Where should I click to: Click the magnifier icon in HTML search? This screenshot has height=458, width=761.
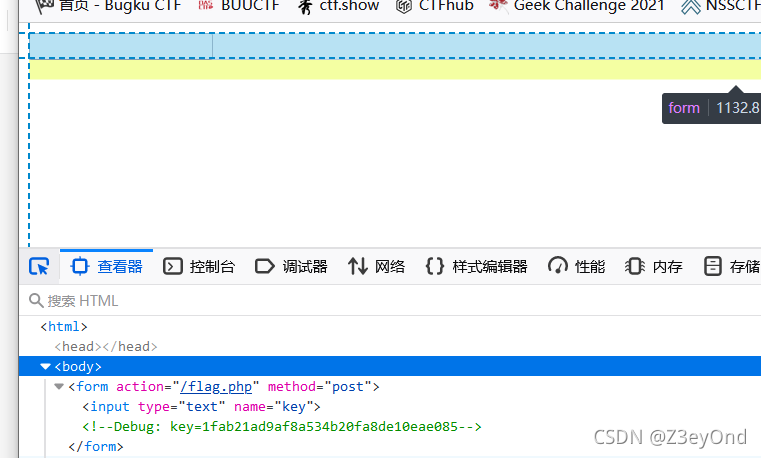(36, 301)
